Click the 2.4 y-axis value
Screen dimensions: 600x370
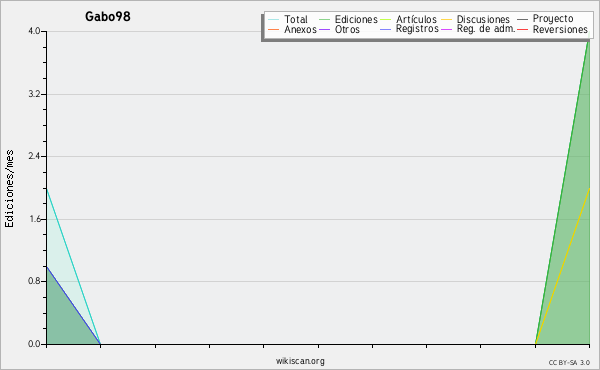34,156
